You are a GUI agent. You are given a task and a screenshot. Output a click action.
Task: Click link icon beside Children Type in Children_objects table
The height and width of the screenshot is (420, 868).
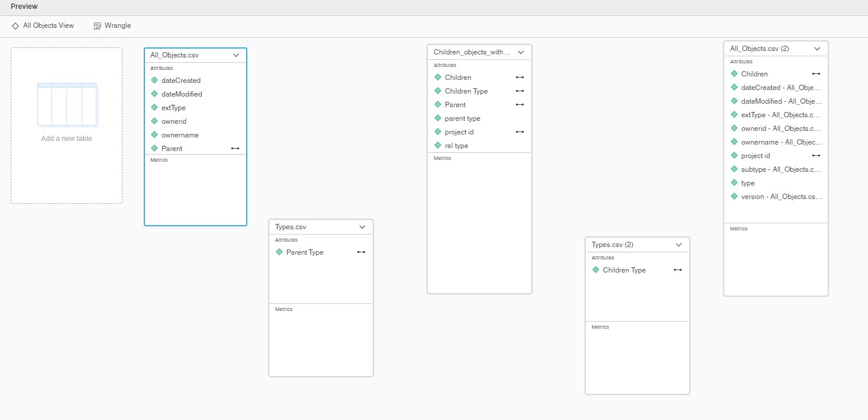(519, 91)
